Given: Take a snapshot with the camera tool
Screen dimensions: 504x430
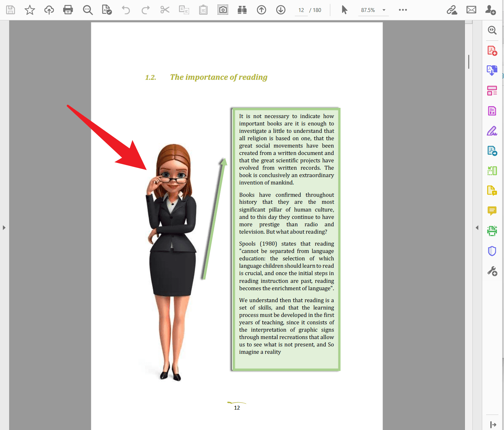Looking at the screenshot, I should coord(223,10).
